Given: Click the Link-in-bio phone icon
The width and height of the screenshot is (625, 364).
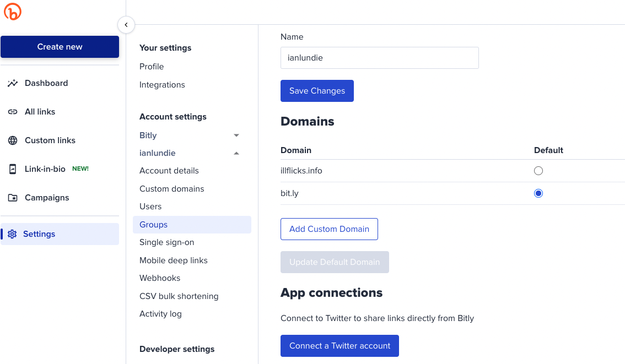Looking at the screenshot, I should [13, 169].
